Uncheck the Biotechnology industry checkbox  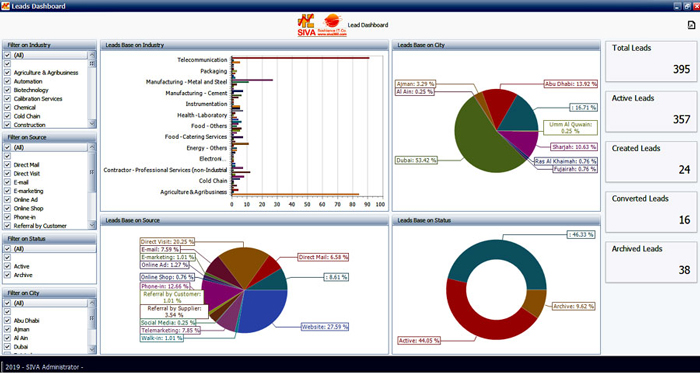[x=8, y=90]
